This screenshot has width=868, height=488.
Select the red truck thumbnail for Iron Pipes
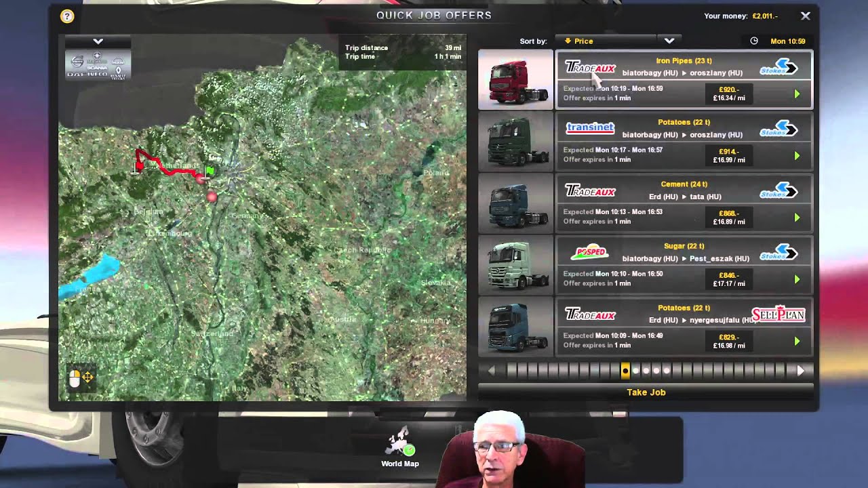click(x=515, y=79)
